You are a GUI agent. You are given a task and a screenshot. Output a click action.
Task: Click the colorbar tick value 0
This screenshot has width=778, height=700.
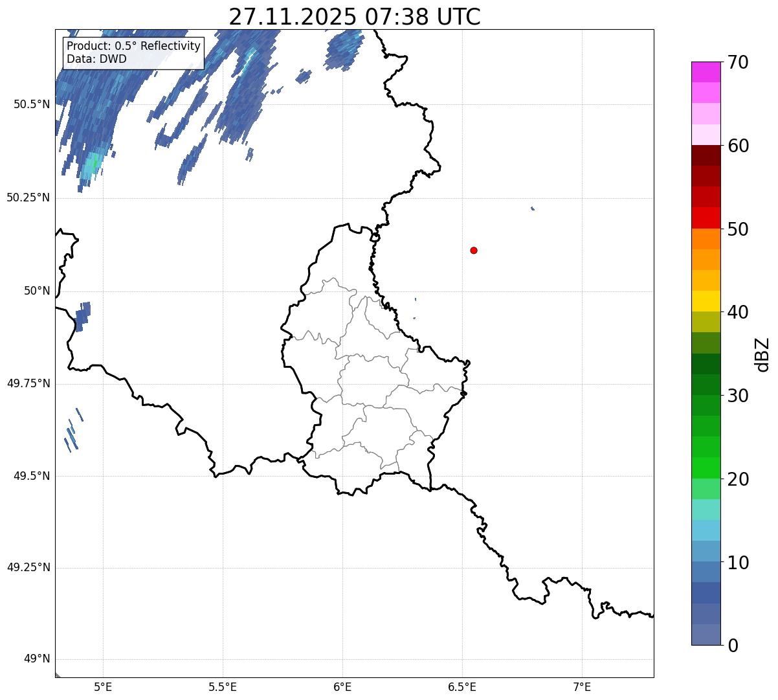(x=733, y=646)
